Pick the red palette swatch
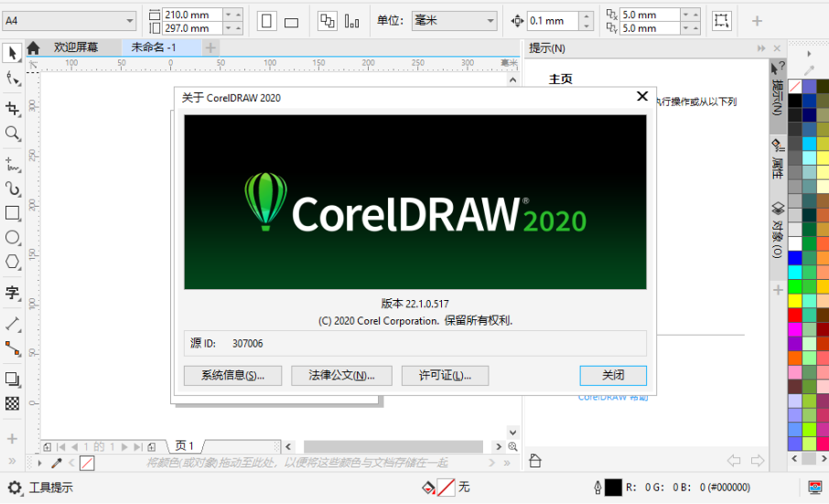The height and width of the screenshot is (504, 829). (x=794, y=315)
